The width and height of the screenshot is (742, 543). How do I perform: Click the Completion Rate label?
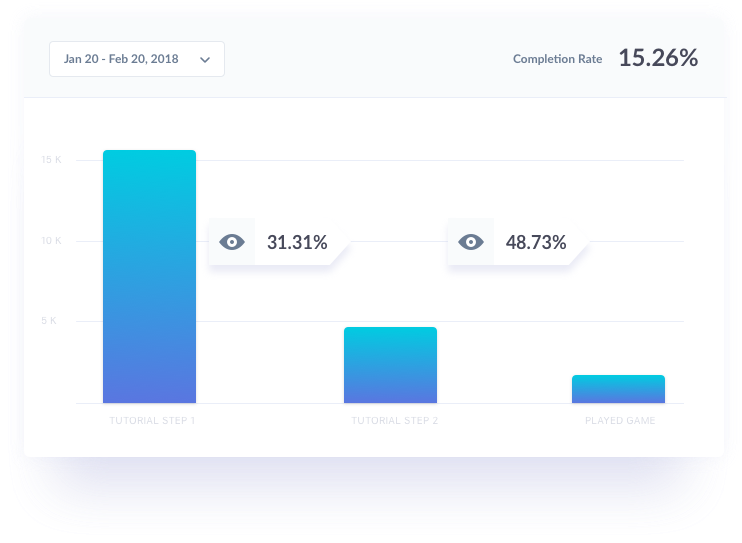[557, 59]
